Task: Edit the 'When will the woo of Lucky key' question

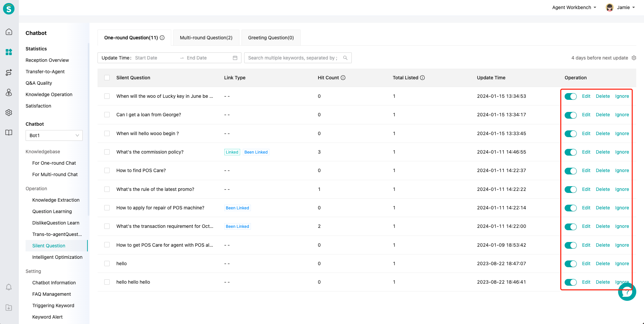Action: click(x=586, y=96)
